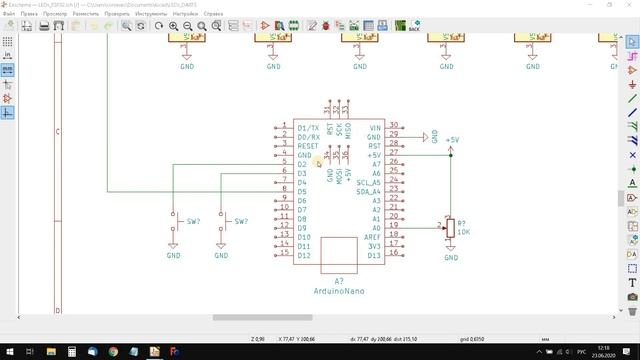Show hidden system tray icons

(x=539, y=351)
